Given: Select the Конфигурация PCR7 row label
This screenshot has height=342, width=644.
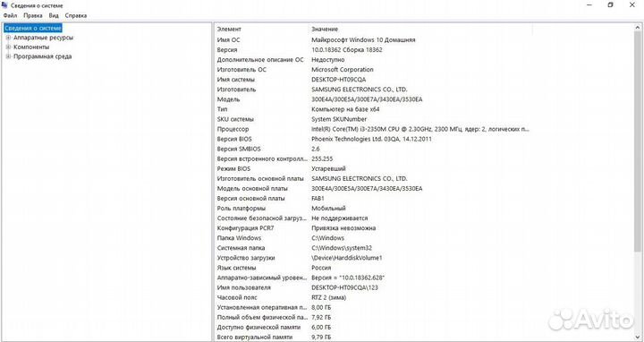Looking at the screenshot, I should point(245,228).
